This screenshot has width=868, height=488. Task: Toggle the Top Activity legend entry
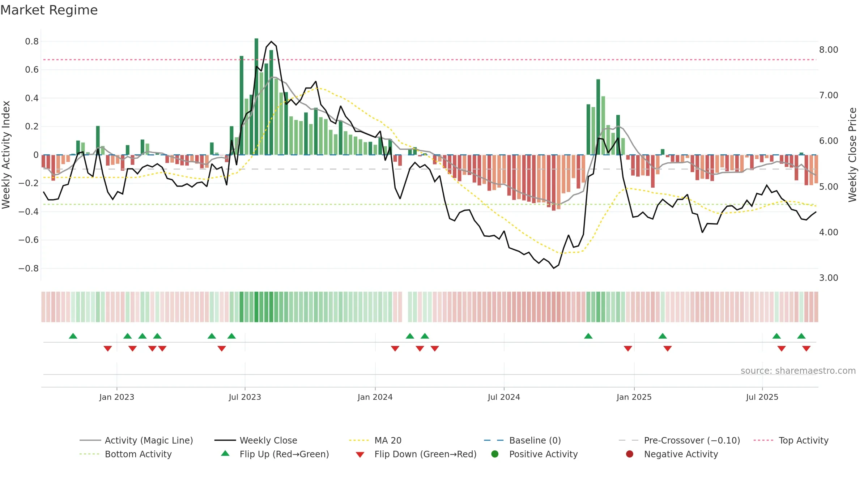coord(791,440)
